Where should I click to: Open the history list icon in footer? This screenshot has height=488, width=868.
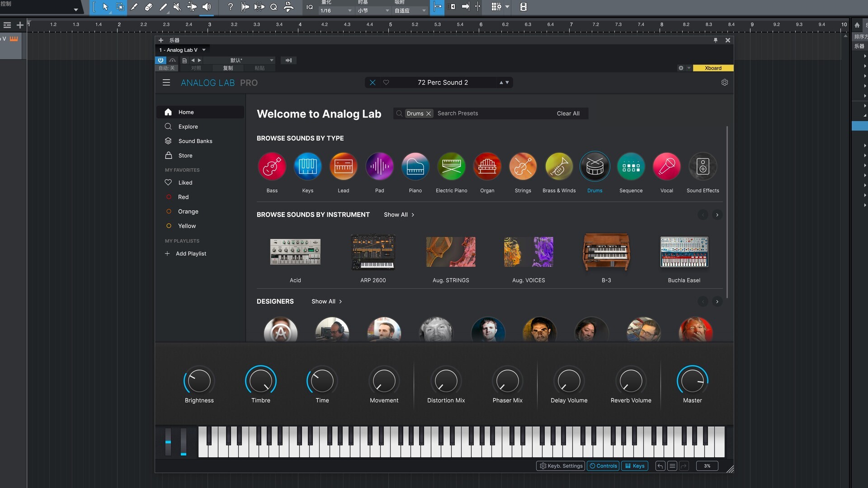(672, 466)
